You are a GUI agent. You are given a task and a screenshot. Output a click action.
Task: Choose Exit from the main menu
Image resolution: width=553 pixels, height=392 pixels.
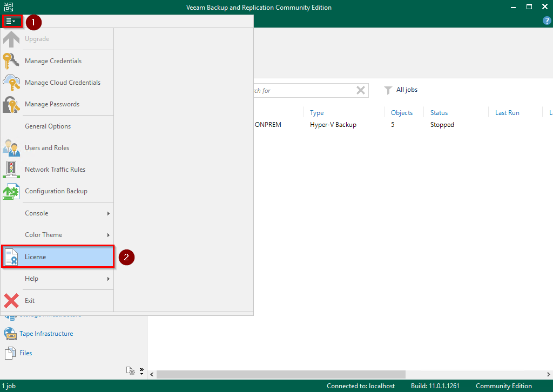[57, 301]
